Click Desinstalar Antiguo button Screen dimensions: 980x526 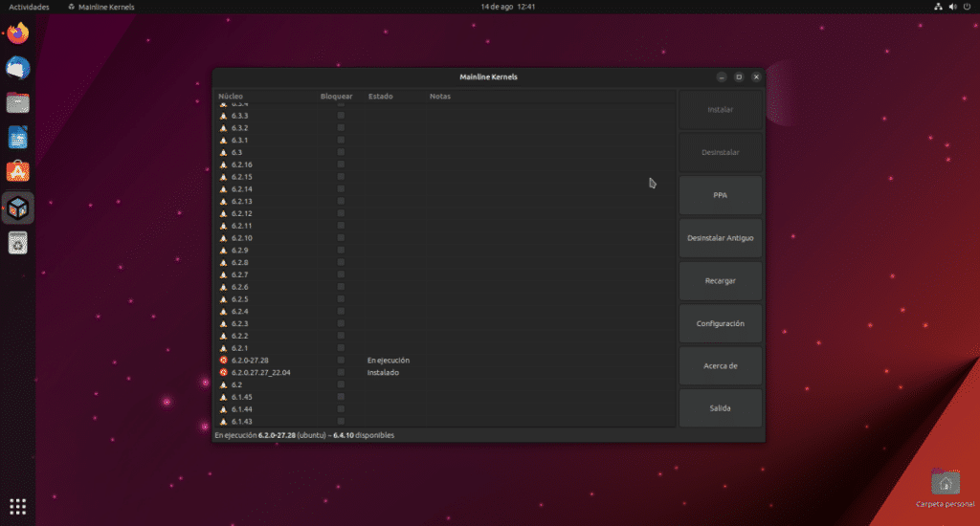click(720, 238)
